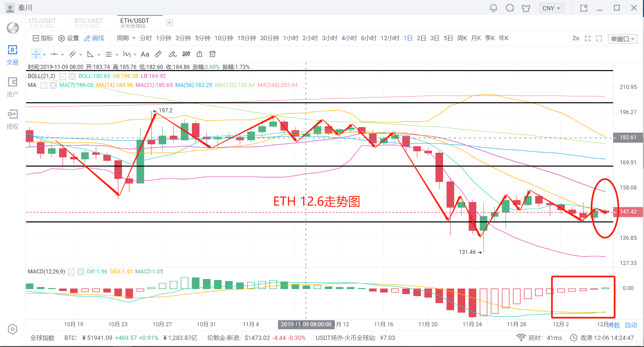The height and width of the screenshot is (347, 644).
Task: Click the 147.42 current price label
Action: point(628,212)
